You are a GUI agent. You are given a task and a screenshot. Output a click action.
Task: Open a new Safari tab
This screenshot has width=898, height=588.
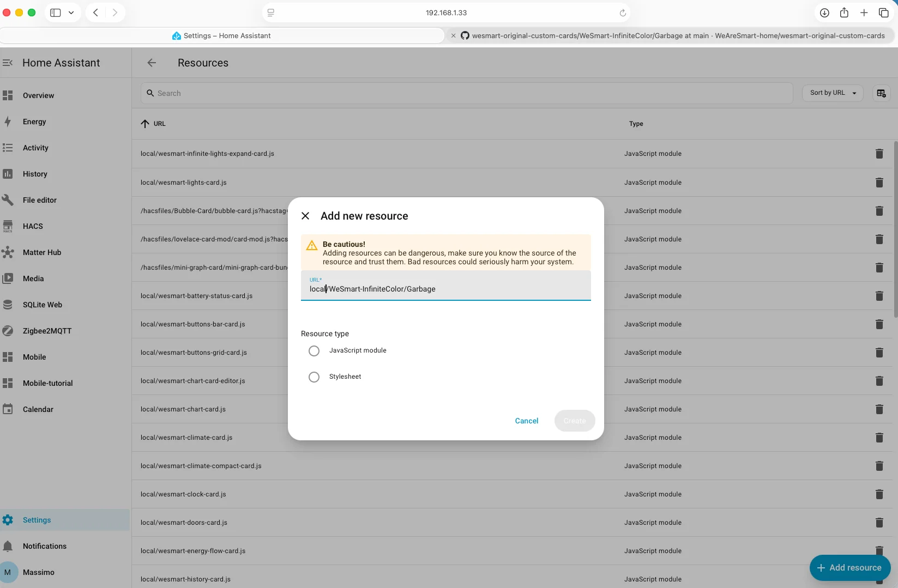tap(864, 13)
